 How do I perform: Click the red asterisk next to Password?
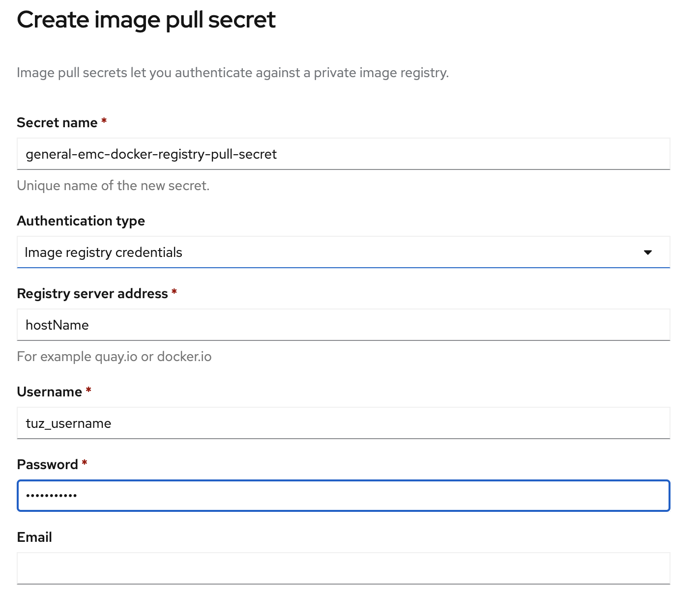pyautogui.click(x=85, y=463)
